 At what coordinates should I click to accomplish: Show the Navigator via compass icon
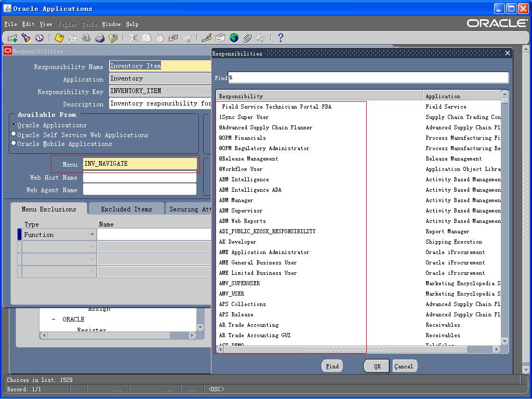click(x=39, y=37)
